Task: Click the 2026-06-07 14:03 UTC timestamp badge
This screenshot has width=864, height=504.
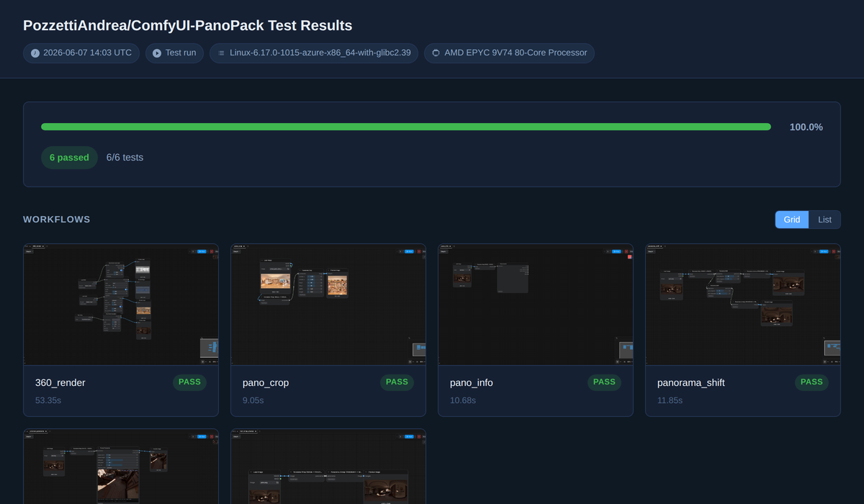Action: coord(82,53)
